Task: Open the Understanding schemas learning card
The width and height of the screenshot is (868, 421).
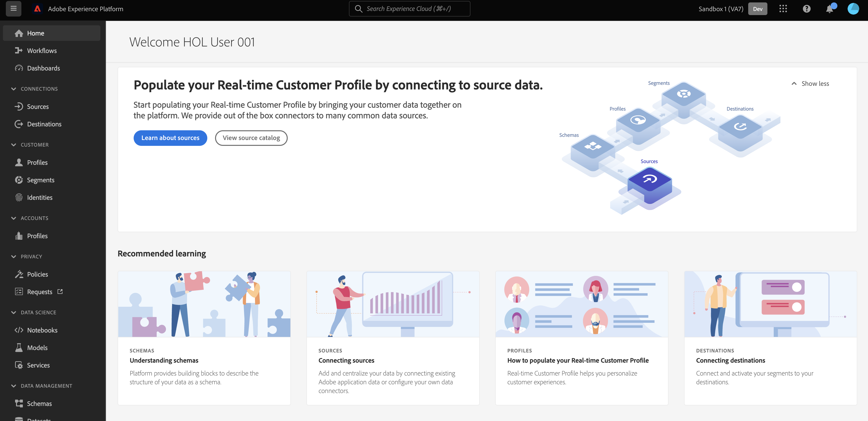Action: tap(204, 338)
